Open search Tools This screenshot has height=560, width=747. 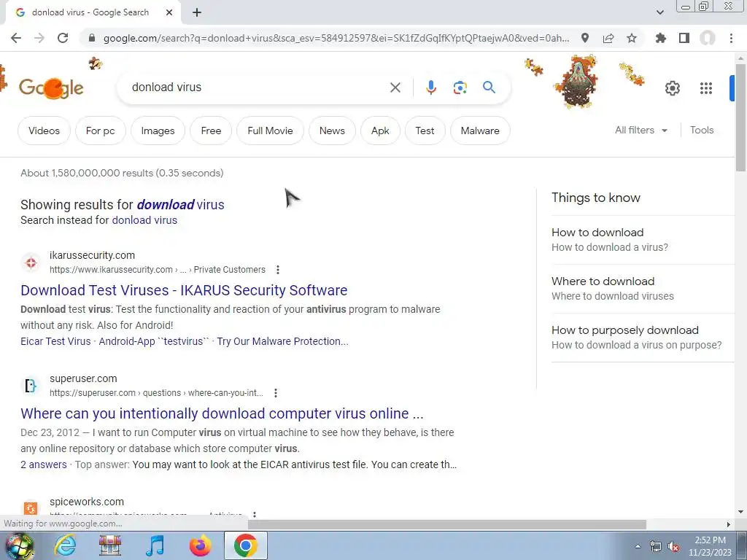pos(702,130)
